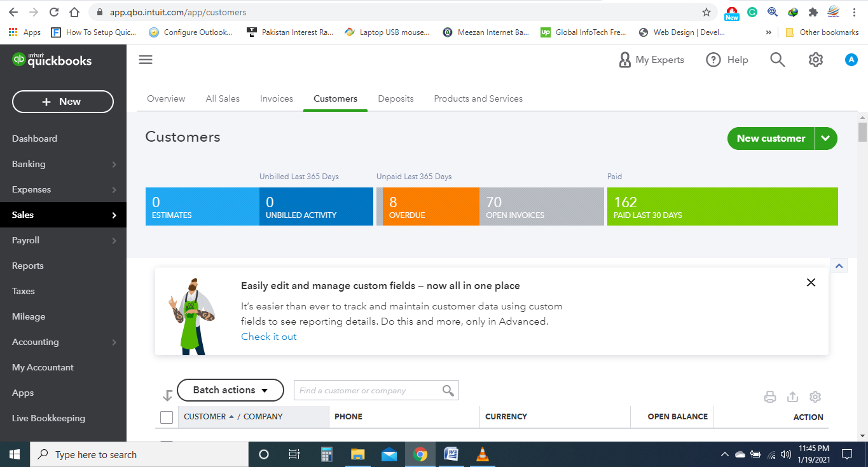Click the QuickBooks logo in sidebar
The height and width of the screenshot is (467, 868).
point(52,60)
